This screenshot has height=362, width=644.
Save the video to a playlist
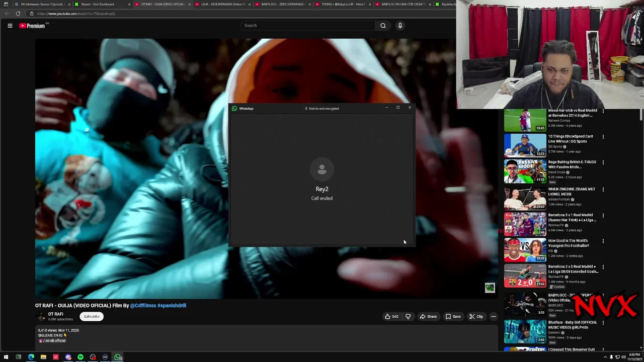[x=453, y=317]
